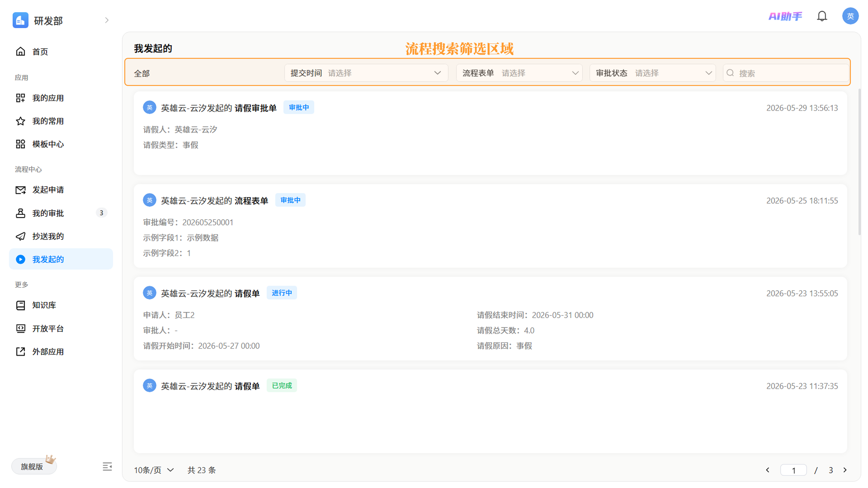
Task: Click the 搜索 search input field
Action: (786, 73)
